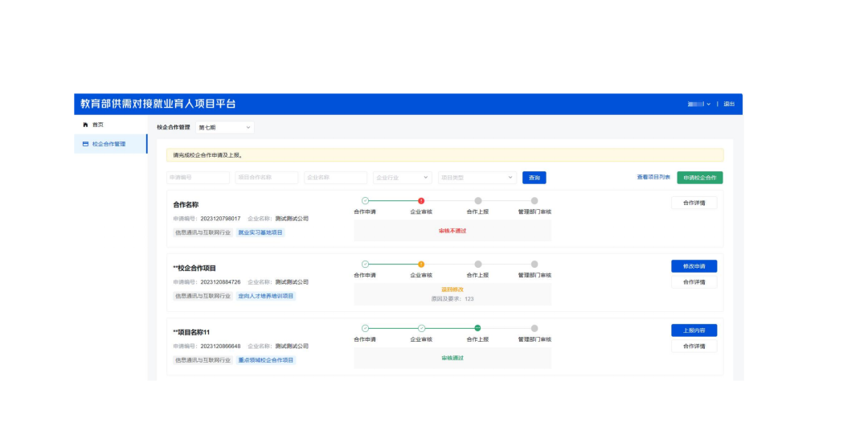Click red 企业审核 failed step icon in 合作名称
Image resolution: width=868 pixels, height=435 pixels.
[421, 201]
